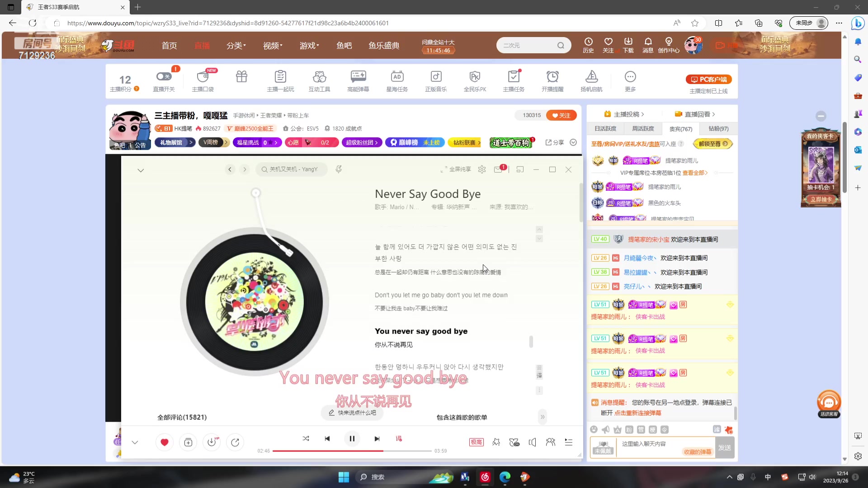The image size is (868, 488).
Task: Open the danmaku shield settings icon
Action: [x=717, y=429]
